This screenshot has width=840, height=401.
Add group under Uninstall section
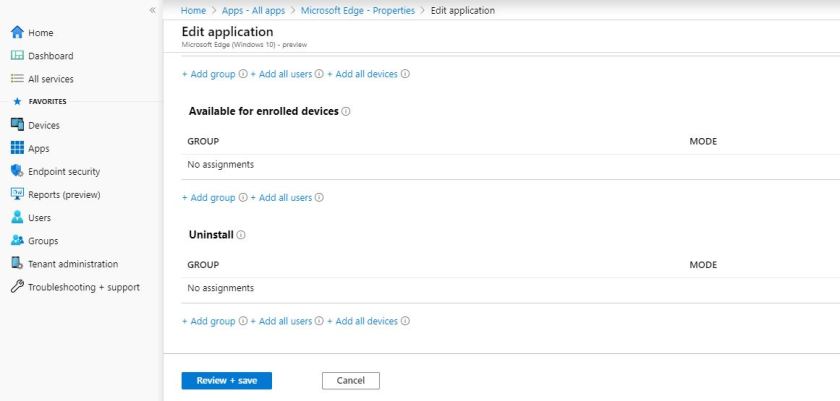pyautogui.click(x=208, y=321)
